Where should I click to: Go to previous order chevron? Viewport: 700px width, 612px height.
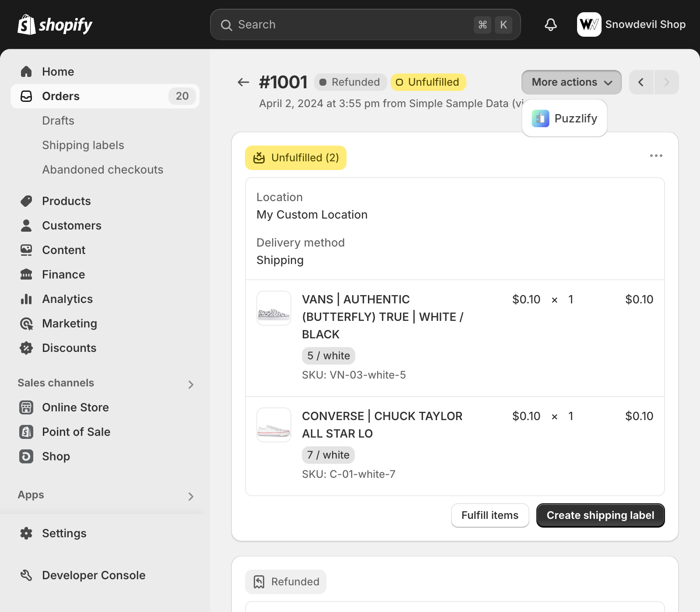point(641,82)
